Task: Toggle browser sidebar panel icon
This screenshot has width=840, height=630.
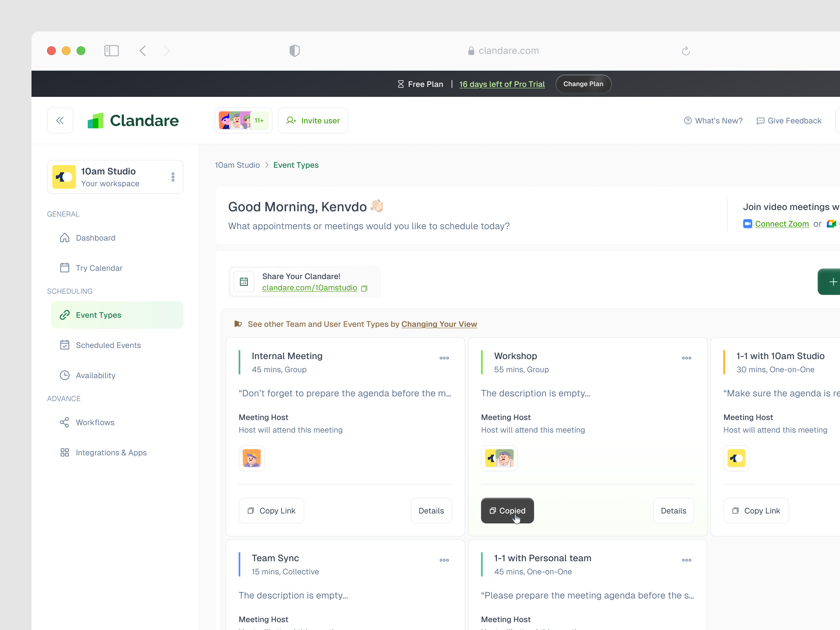Action: [112, 51]
